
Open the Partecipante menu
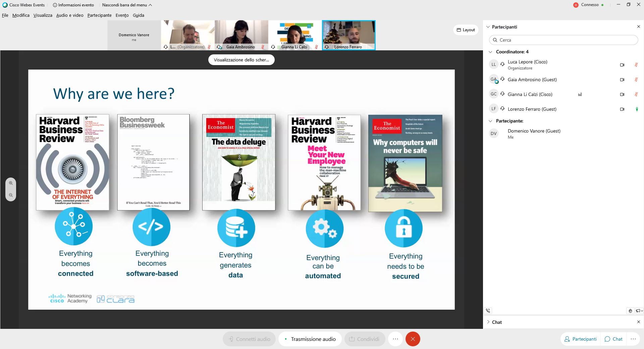99,15
